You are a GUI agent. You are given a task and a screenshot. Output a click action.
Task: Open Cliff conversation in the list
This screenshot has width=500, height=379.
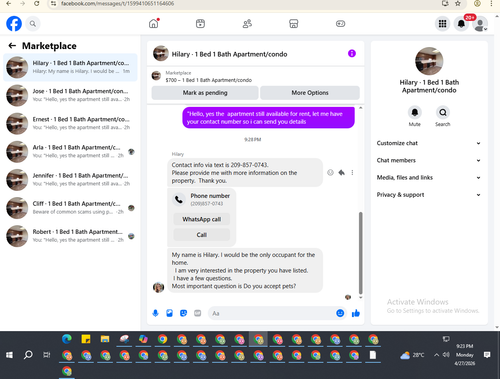pos(70,208)
